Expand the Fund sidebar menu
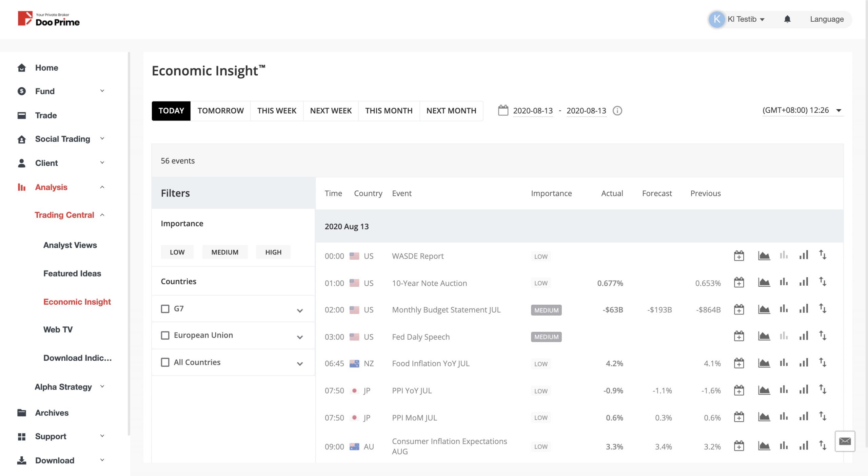The width and height of the screenshot is (868, 476). coord(102,91)
